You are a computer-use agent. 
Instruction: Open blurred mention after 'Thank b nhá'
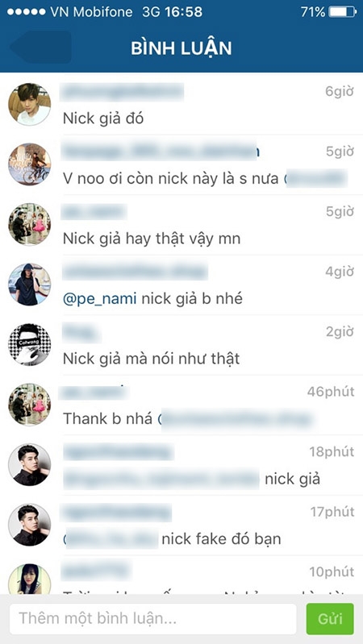coord(236,419)
